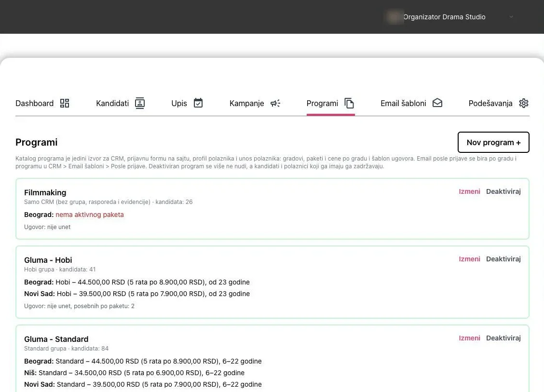Screen dimensions: 544x392
Task: Click the Podešavanja gear icon
Action: [x=524, y=103]
